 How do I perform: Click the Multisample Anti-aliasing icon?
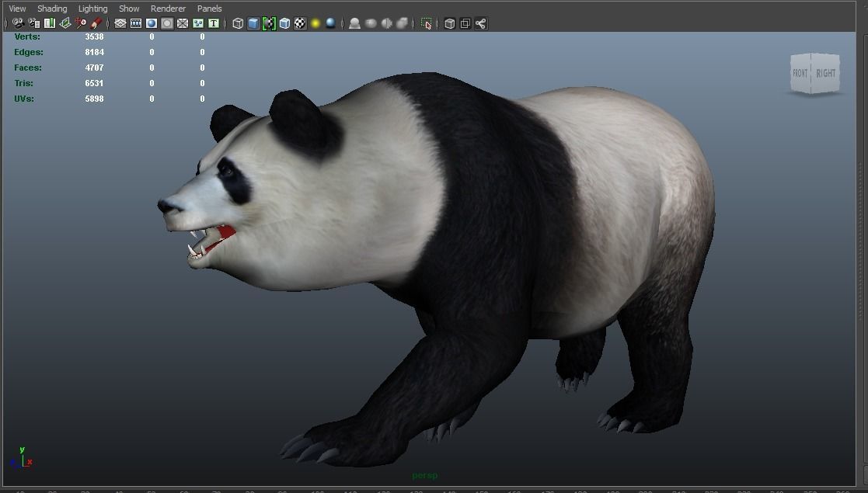403,23
